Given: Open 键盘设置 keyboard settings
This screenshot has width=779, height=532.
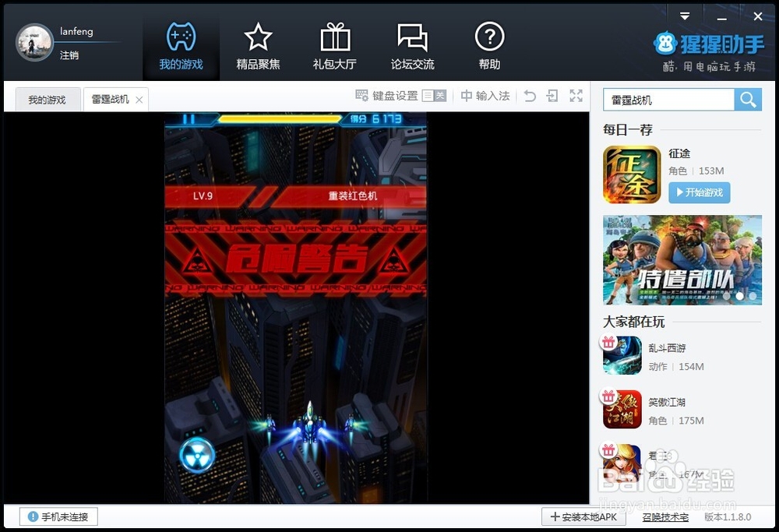Looking at the screenshot, I should pos(387,95).
